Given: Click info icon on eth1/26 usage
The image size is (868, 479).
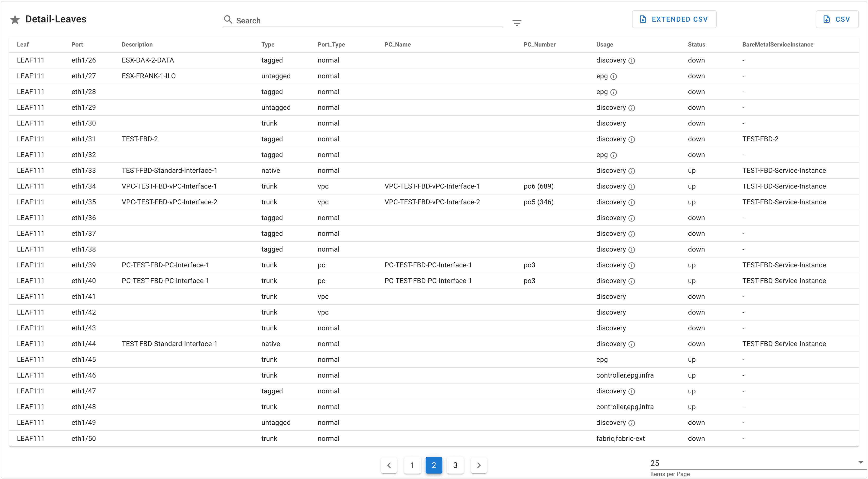Looking at the screenshot, I should [x=632, y=61].
